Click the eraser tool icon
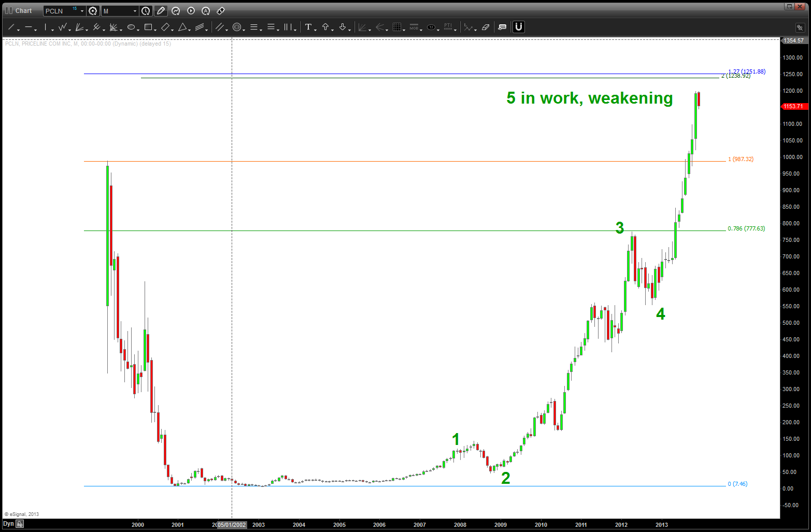Viewport: 811px width, 532px height. pyautogui.click(x=486, y=27)
